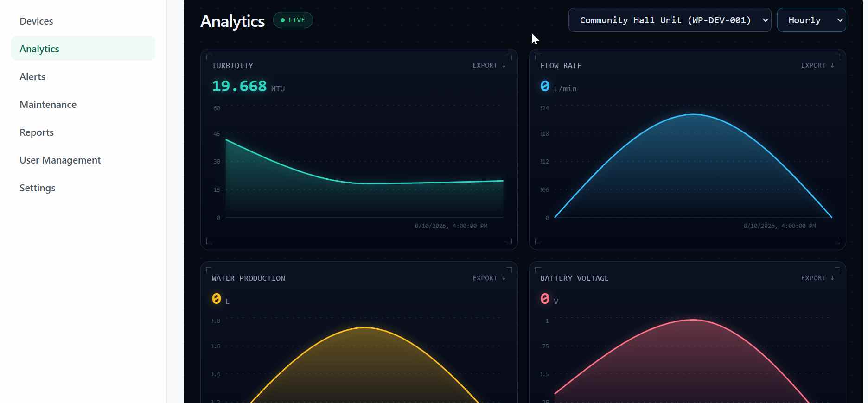Click the LIVE status badge
The width and height of the screenshot is (868, 403).
[293, 20]
